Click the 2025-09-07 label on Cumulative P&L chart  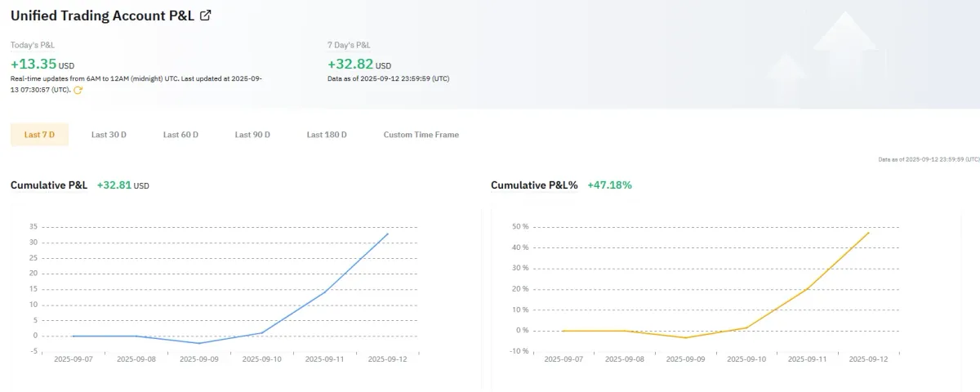[x=73, y=359]
